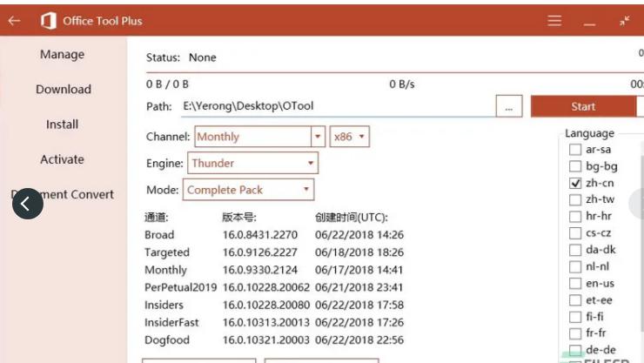This screenshot has height=363, width=644.
Task: Click the 0 B/s speed readout
Action: [402, 84]
